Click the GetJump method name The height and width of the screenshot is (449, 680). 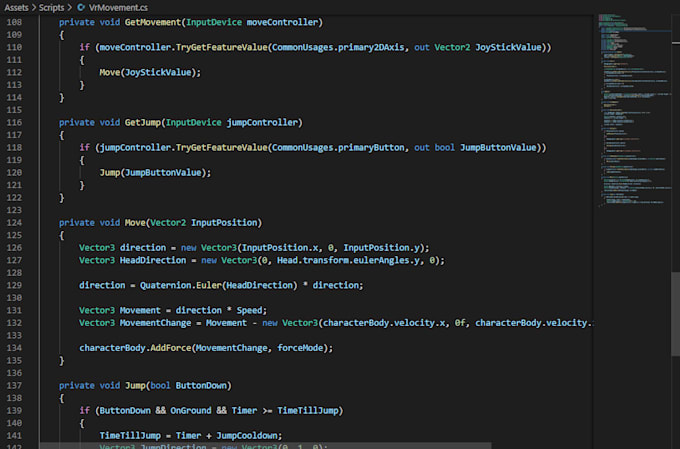point(143,122)
